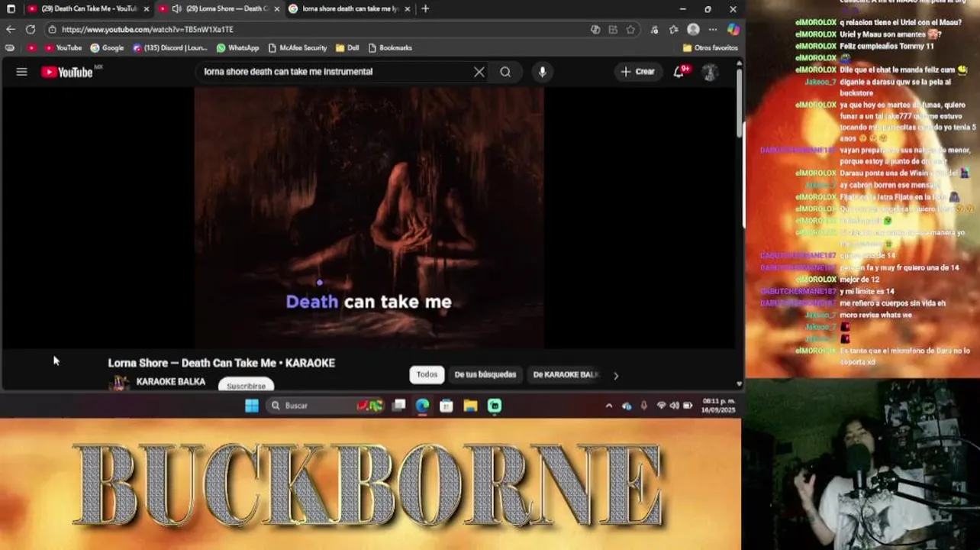Image resolution: width=980 pixels, height=550 pixels.
Task: Open Otros favoritos folder
Action: pyautogui.click(x=710, y=47)
